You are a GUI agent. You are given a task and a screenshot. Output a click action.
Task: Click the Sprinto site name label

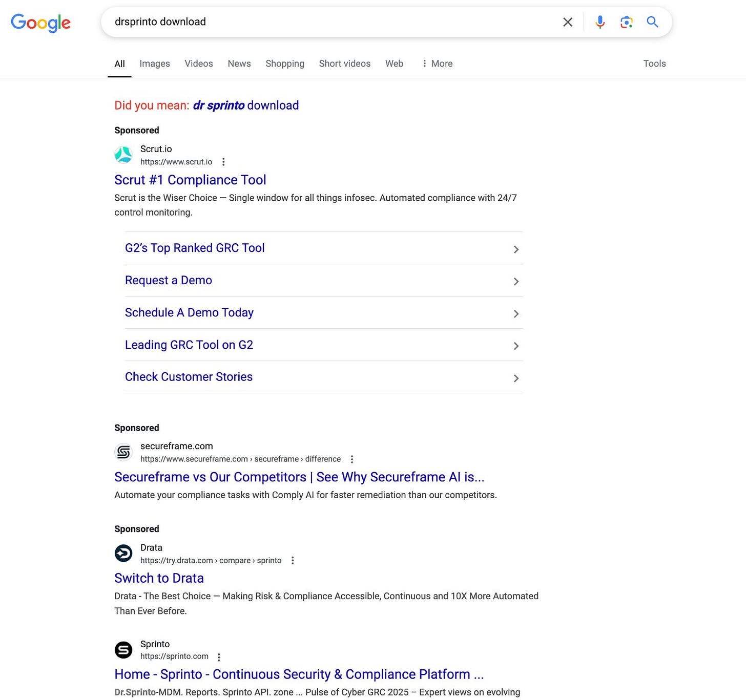(x=155, y=644)
